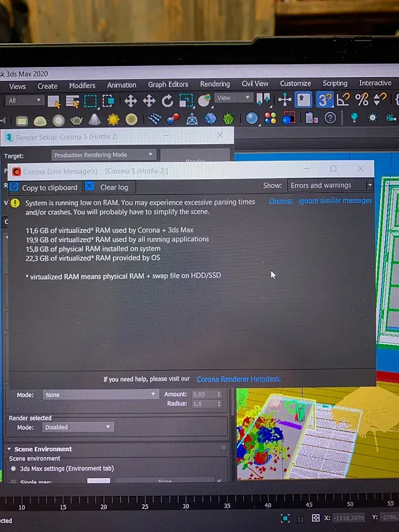Select the Select Object arrow tool

point(54,101)
